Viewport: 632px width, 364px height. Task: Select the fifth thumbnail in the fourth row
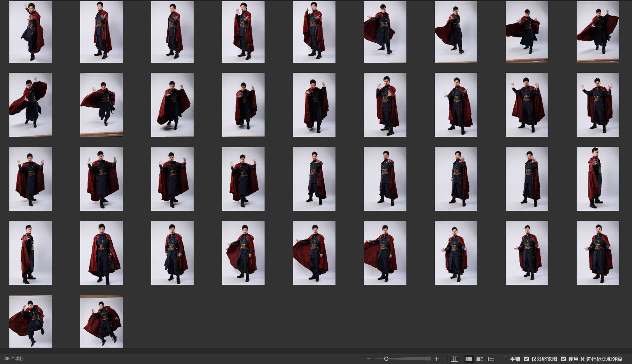314,253
